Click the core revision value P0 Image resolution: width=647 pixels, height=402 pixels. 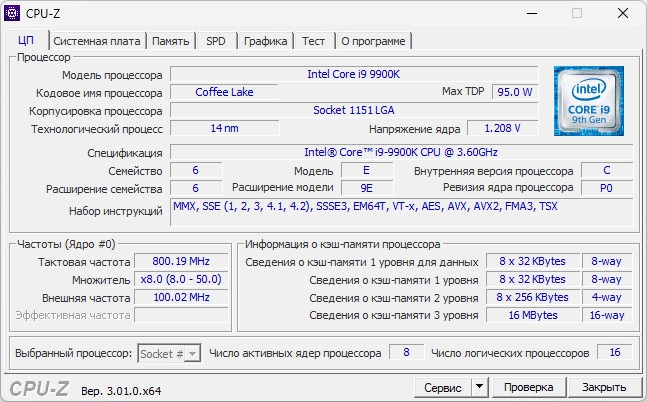[607, 188]
